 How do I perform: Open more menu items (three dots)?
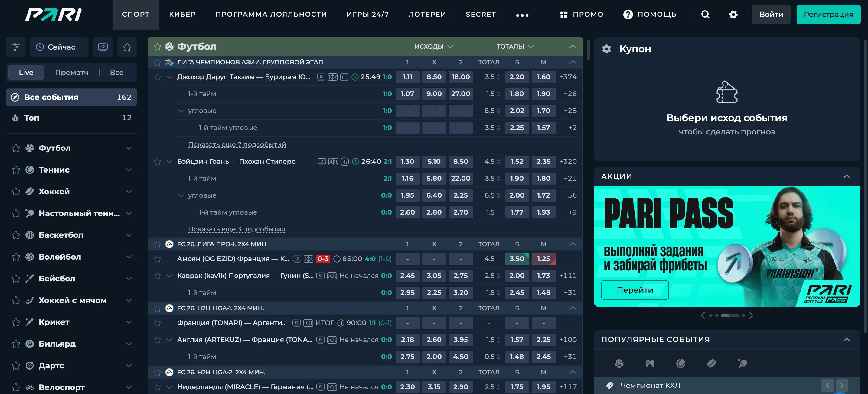tap(522, 15)
